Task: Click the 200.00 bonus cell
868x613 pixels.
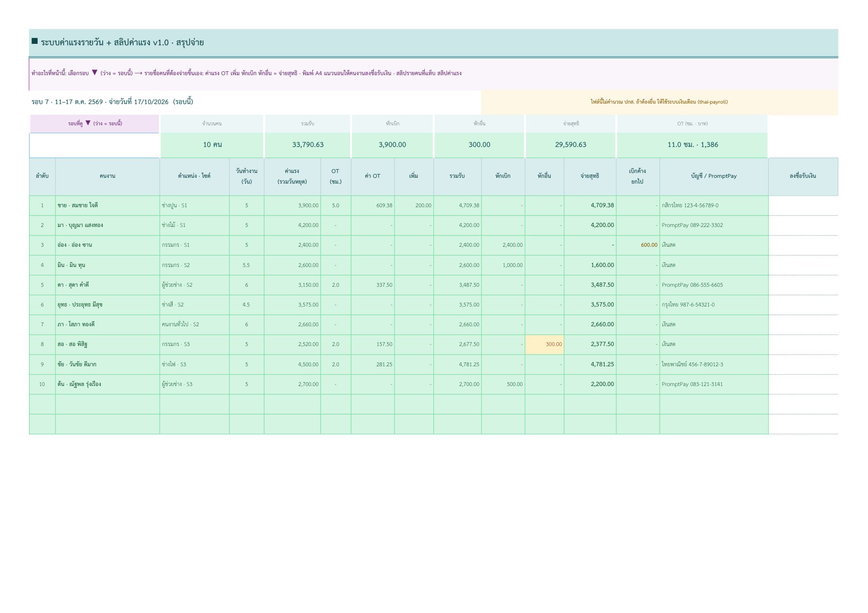Action: coord(414,205)
